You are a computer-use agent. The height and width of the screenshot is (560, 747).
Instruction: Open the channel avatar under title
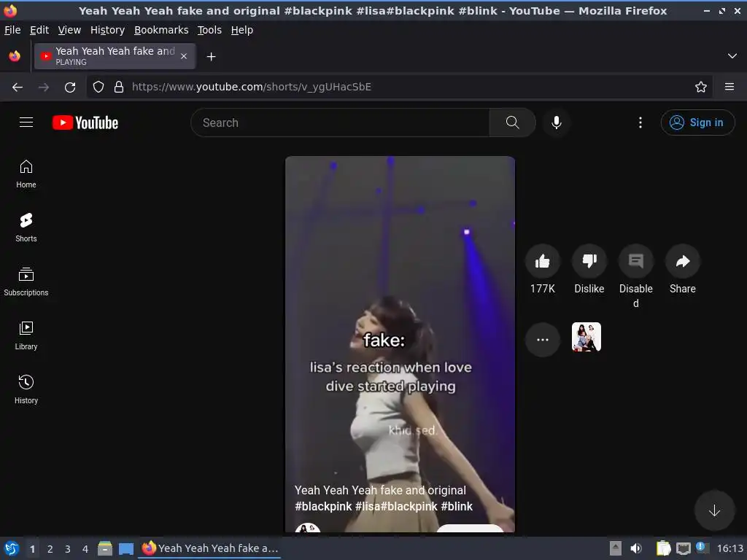307,528
